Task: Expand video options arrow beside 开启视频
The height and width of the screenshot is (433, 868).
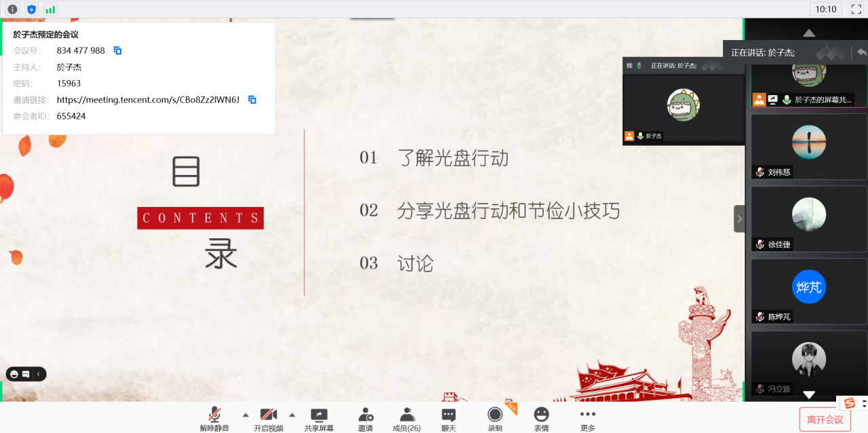Action: pyautogui.click(x=292, y=415)
